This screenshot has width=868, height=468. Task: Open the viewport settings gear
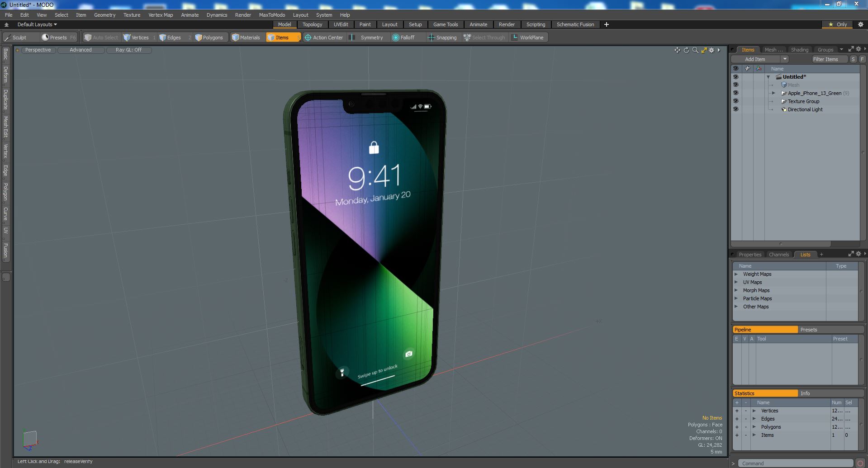pyautogui.click(x=711, y=50)
